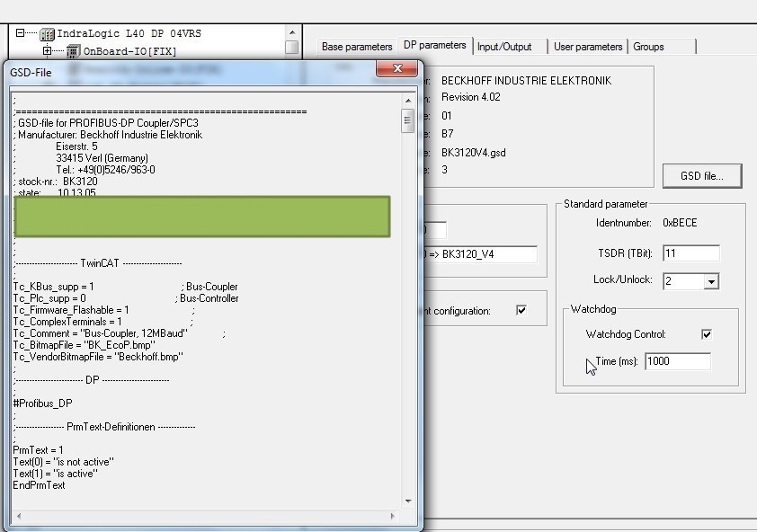Click the 'stock-nr.: BK3120' line
This screenshot has height=532, width=757.
(x=56, y=182)
